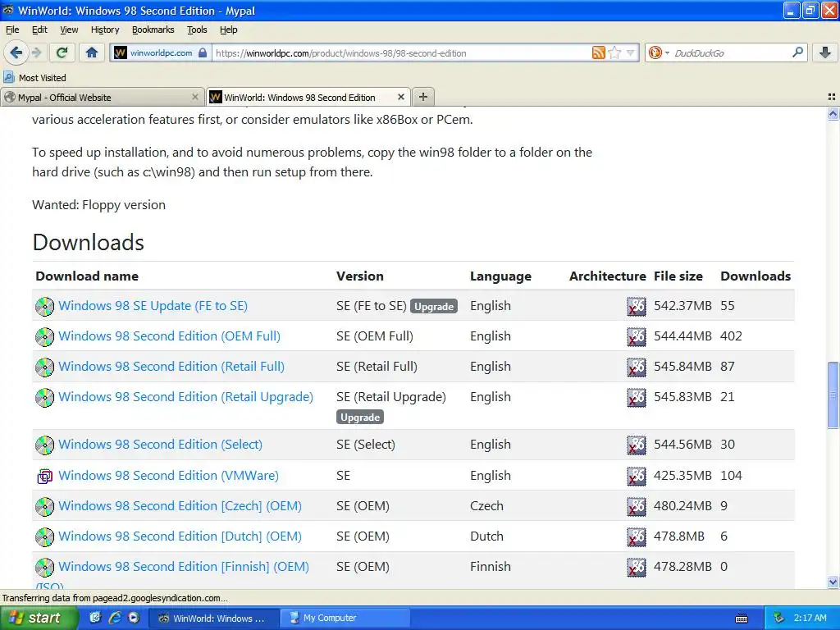
Task: Open Windows 98 SE Update (FE to SE) link
Action: [x=153, y=306]
